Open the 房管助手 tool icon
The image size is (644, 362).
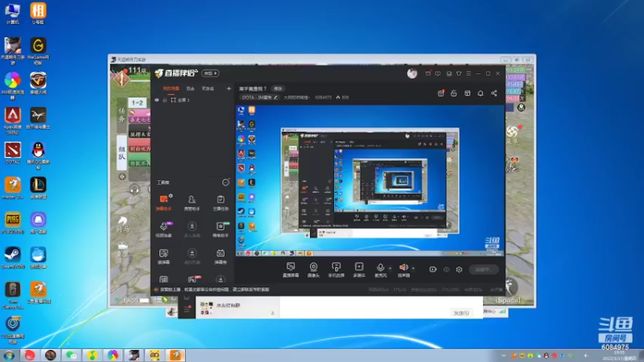coord(192,203)
